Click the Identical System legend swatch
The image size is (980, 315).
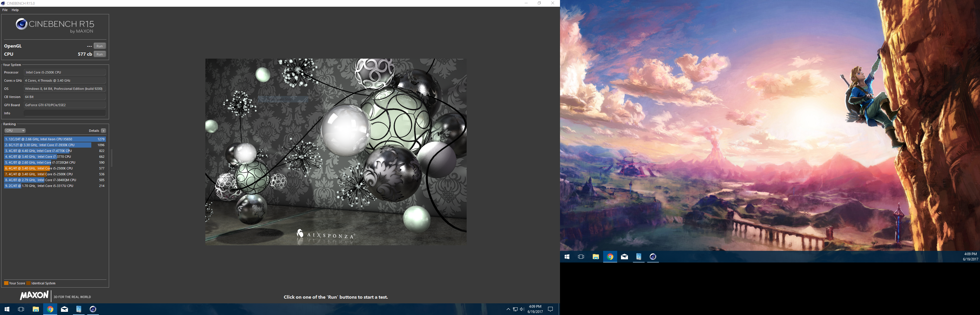point(29,283)
